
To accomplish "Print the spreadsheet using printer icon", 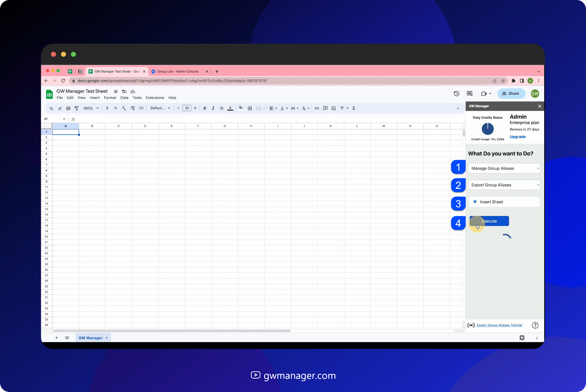I will click(68, 108).
